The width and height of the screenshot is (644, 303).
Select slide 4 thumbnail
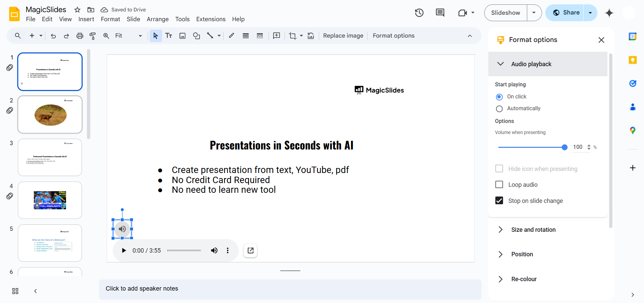50,200
